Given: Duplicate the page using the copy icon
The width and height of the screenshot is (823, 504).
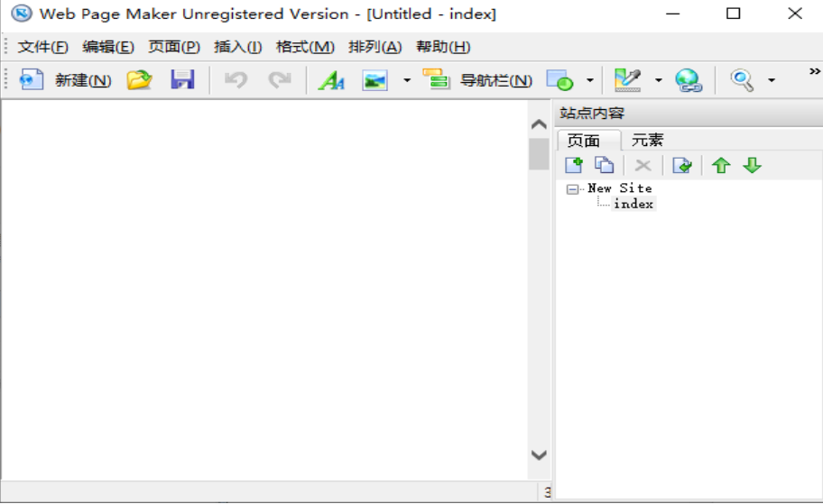Looking at the screenshot, I should pos(604,165).
